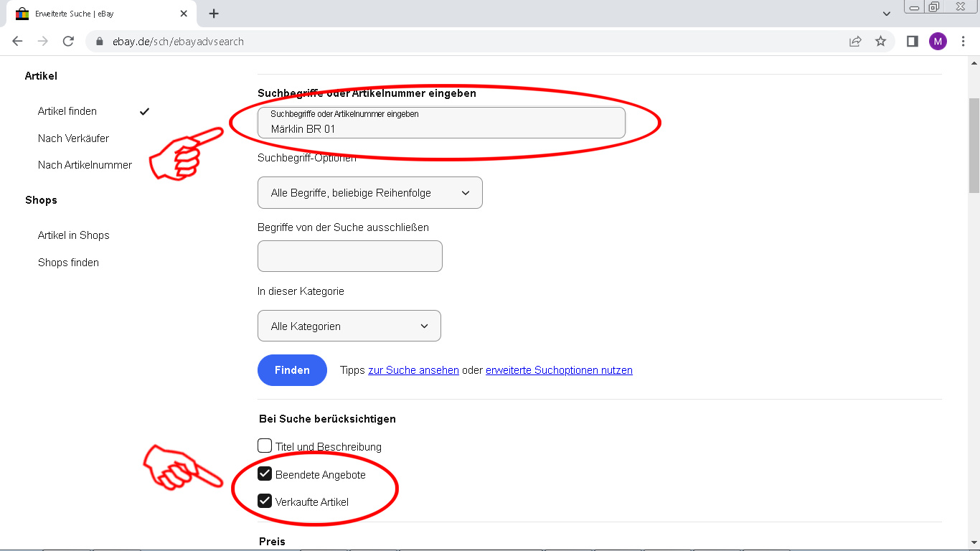The image size is (980, 551).
Task: Open Artikel in Shops option
Action: (x=73, y=235)
